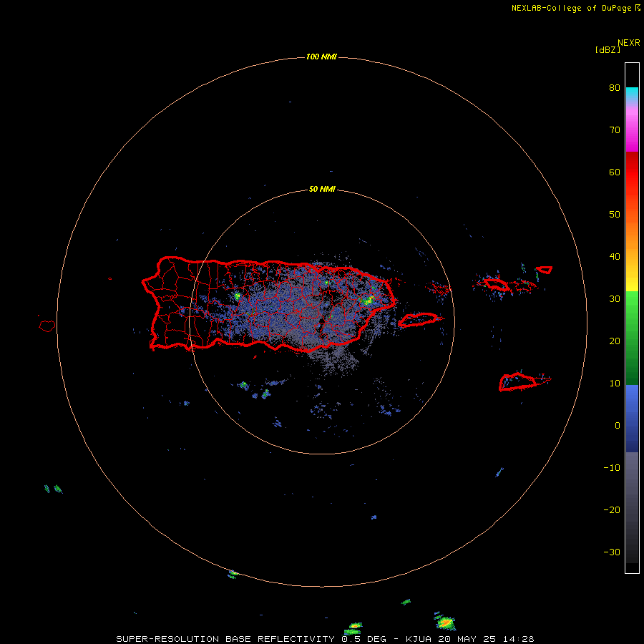Click the 20 value on dBZ scale

615,341
